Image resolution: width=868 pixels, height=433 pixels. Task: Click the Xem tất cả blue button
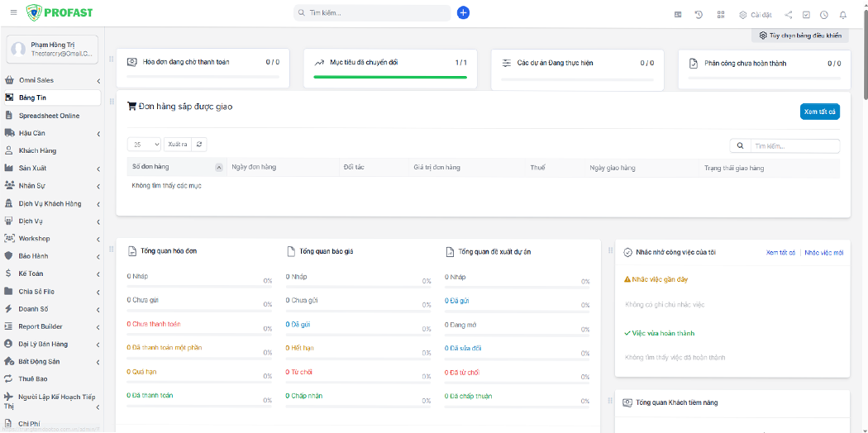tap(819, 112)
